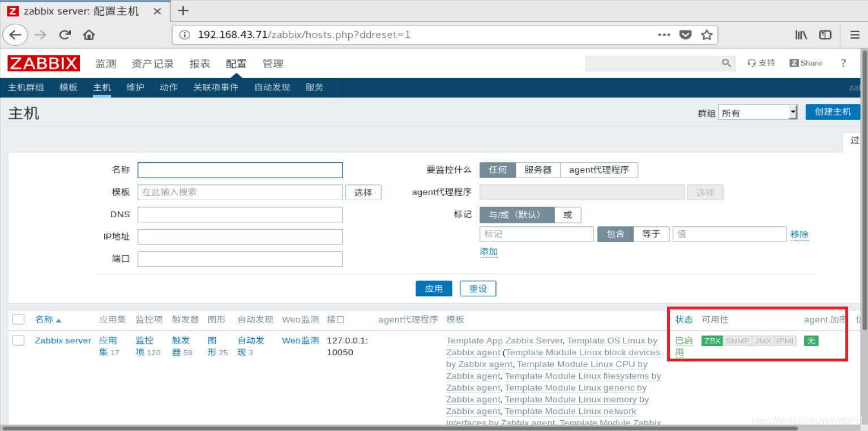Click 移除 to remove tag row

799,234
